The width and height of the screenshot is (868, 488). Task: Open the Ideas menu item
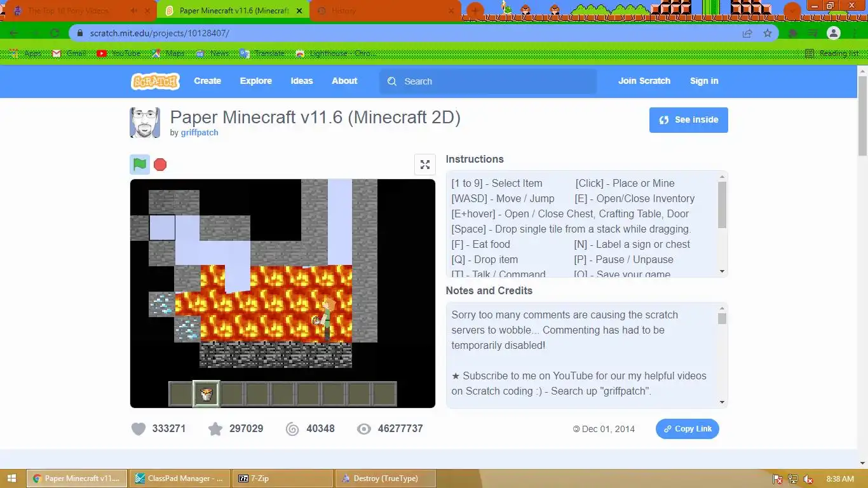[302, 81]
